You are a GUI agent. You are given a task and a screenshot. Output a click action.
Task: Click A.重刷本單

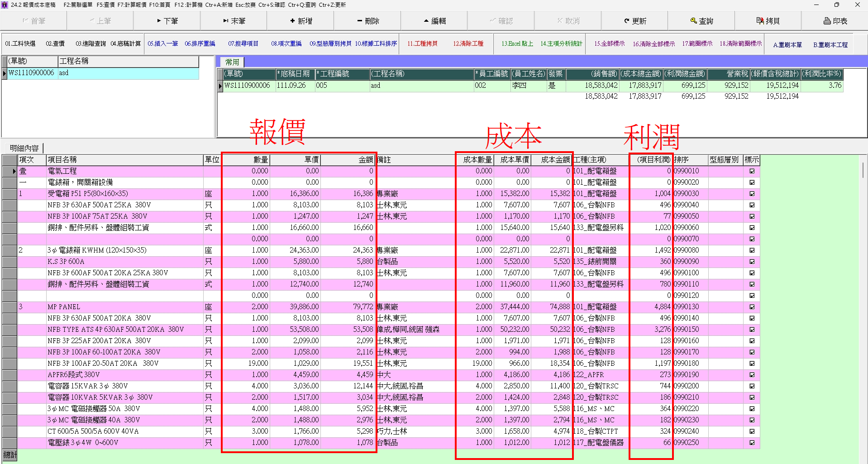787,45
